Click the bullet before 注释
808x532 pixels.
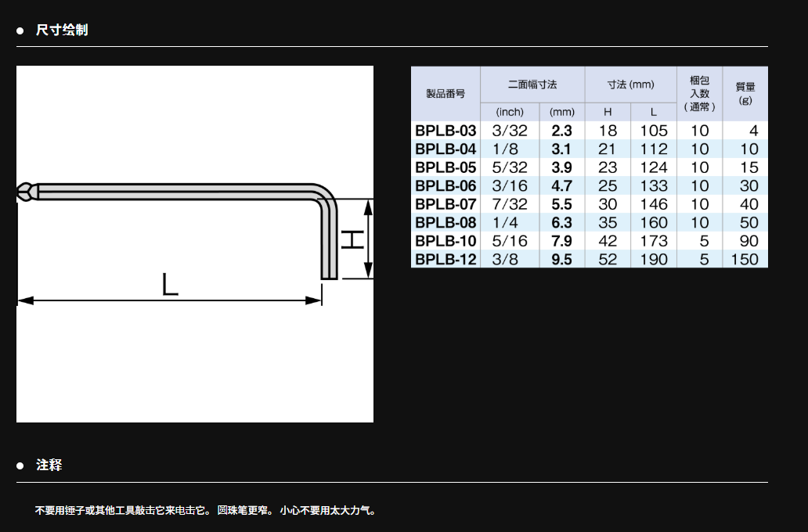pos(20,465)
